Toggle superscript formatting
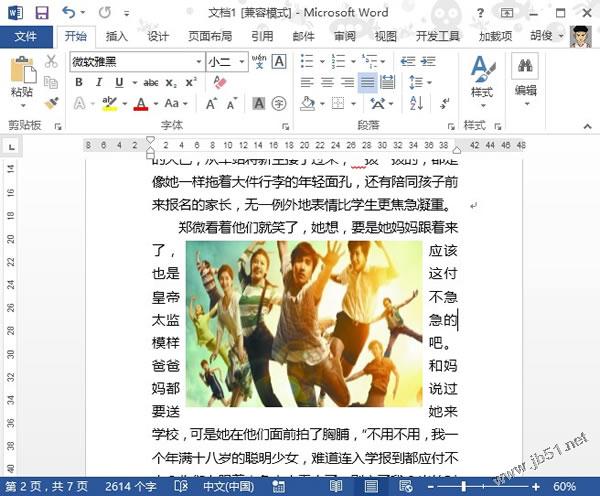 click(191, 82)
